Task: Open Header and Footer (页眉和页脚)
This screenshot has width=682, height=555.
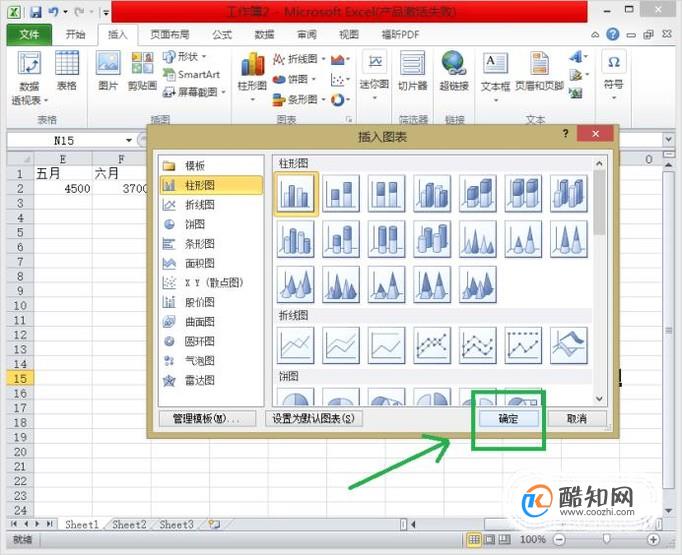Action: tap(539, 71)
